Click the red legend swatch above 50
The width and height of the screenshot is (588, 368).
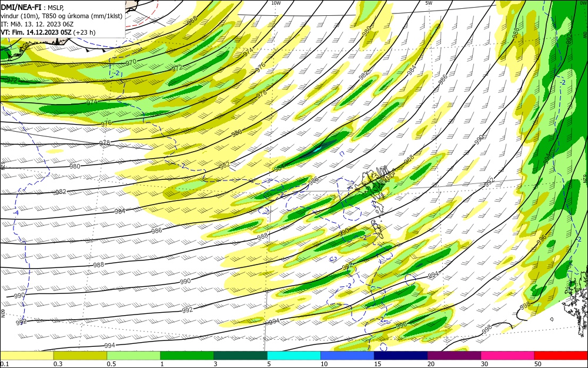click(561, 356)
